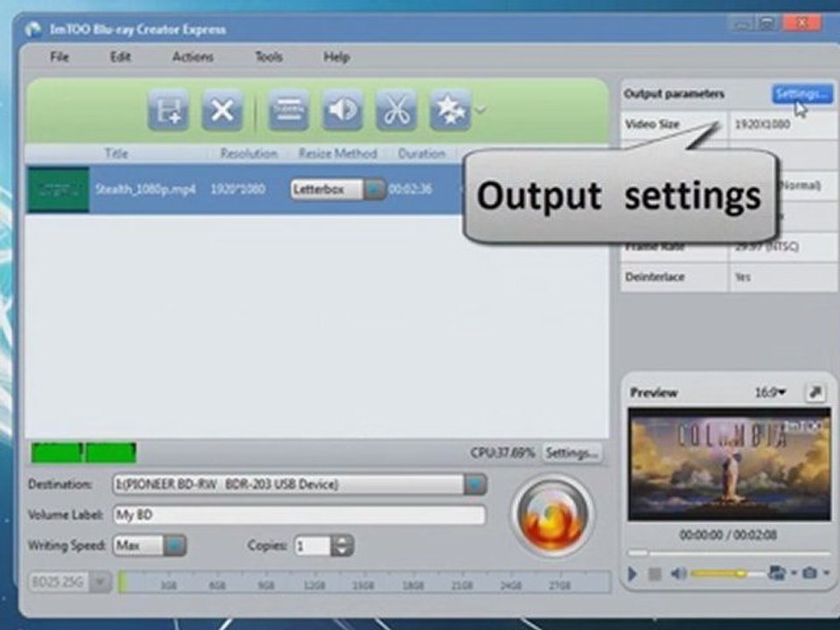The image size is (840, 630).
Task: Click the ImTOO app icon in title bar
Action: (33, 29)
